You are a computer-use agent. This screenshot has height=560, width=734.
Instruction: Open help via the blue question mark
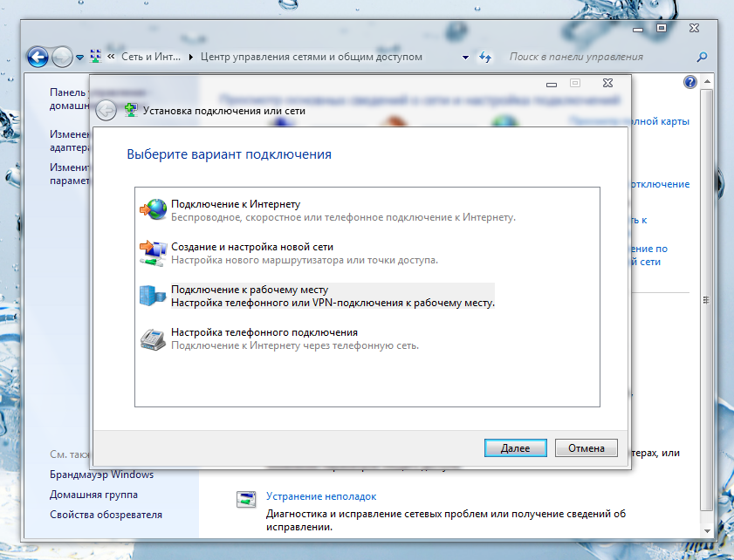tap(689, 81)
